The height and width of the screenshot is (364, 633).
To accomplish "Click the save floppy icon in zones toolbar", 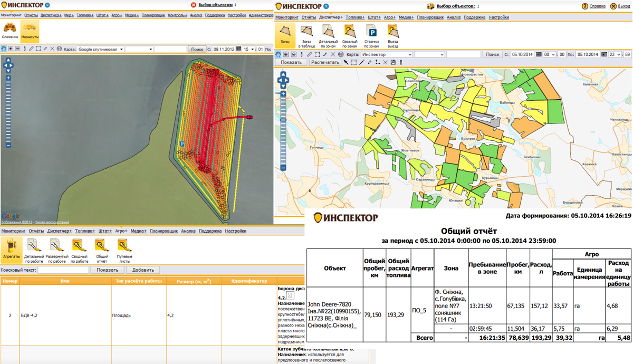I will point(393,62).
